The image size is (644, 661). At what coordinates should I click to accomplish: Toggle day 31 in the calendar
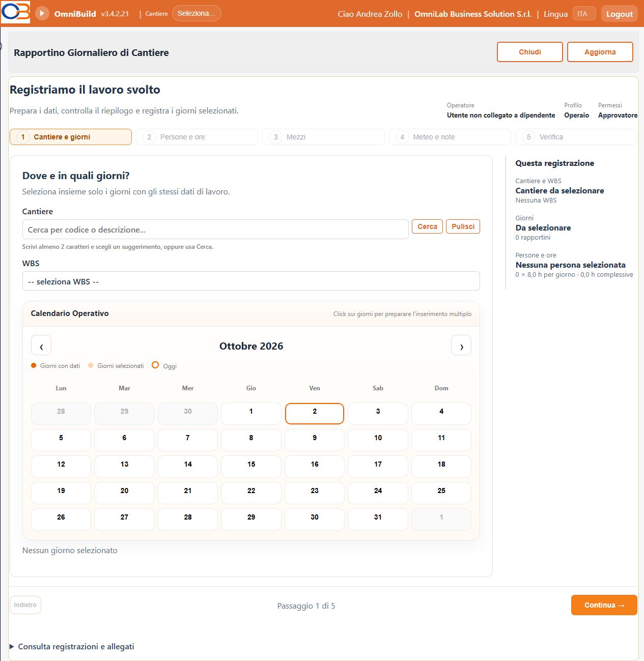click(378, 519)
